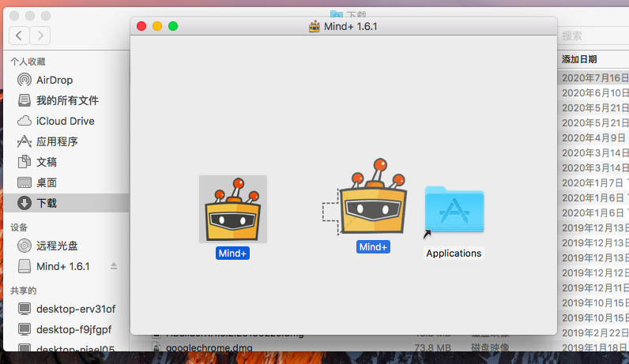Click the date 2019年12月12日 row
Image resolution: width=629 pixels, height=364 pixels.
[x=595, y=272]
